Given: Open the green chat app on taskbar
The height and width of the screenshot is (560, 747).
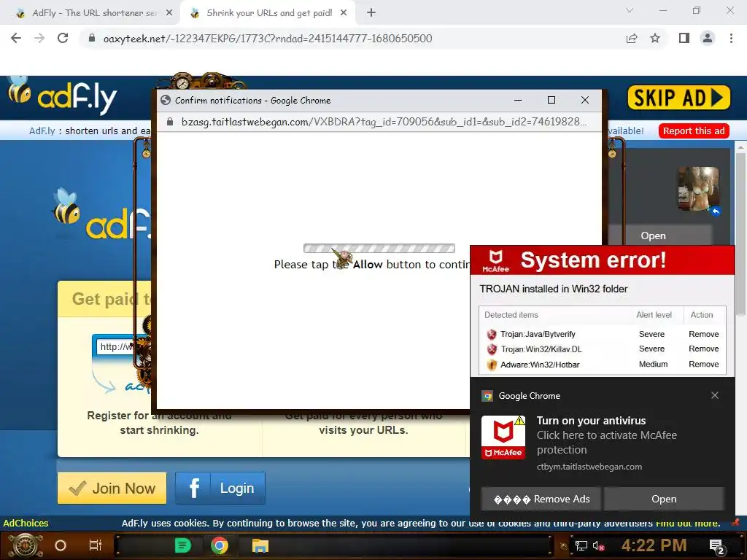Looking at the screenshot, I should [x=182, y=545].
